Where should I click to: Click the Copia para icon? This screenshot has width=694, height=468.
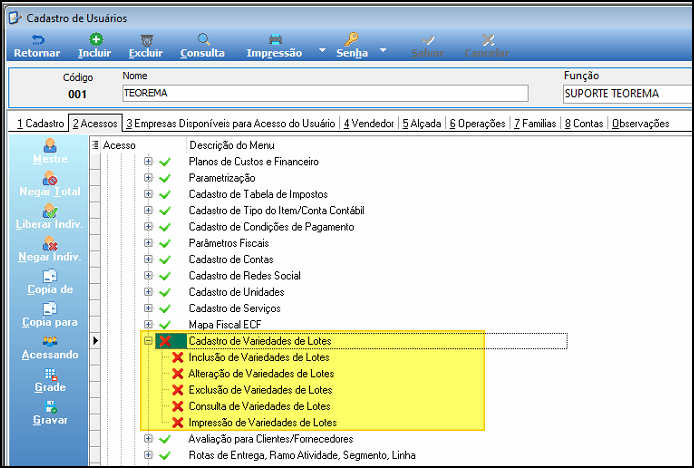click(50, 309)
